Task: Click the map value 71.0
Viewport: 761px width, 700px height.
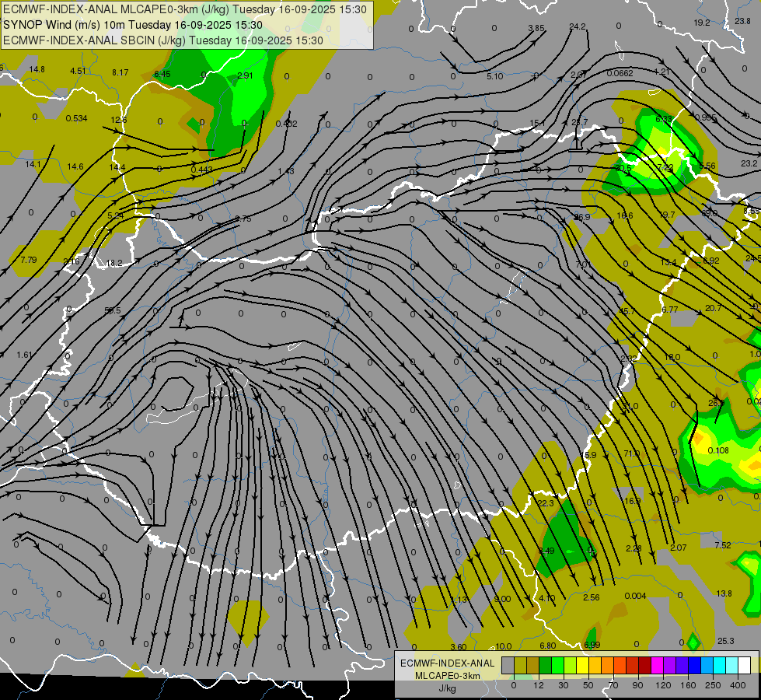Action: (631, 453)
